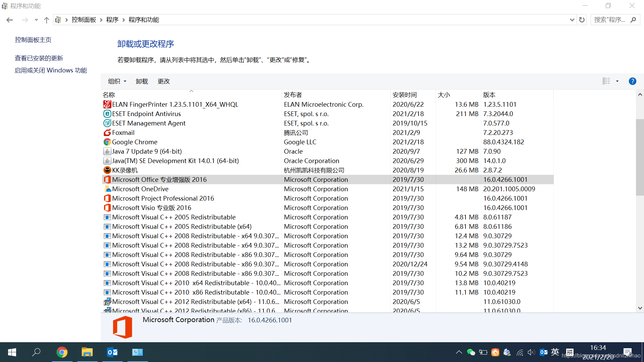Viewport: 644px width, 362px height.
Task: Sort by the 安装时间 column header
Action: click(x=413, y=95)
